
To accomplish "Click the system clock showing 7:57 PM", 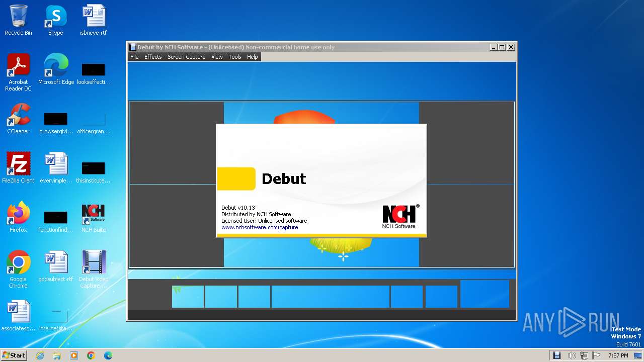I will 618,355.
